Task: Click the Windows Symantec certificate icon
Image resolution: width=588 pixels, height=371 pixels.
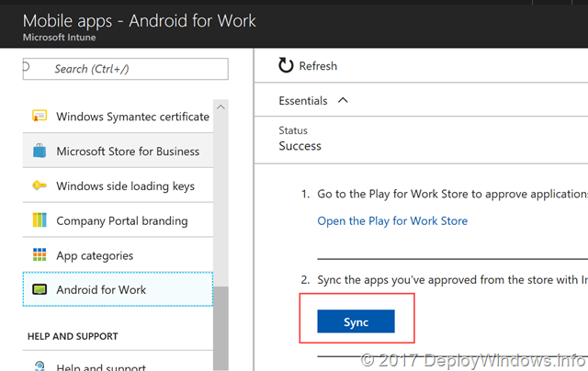Action: click(40, 117)
